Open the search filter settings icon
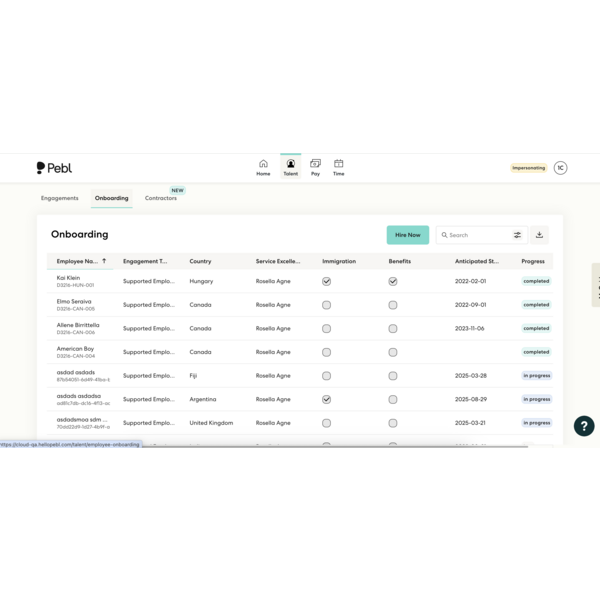Image resolution: width=600 pixels, height=600 pixels. click(517, 235)
